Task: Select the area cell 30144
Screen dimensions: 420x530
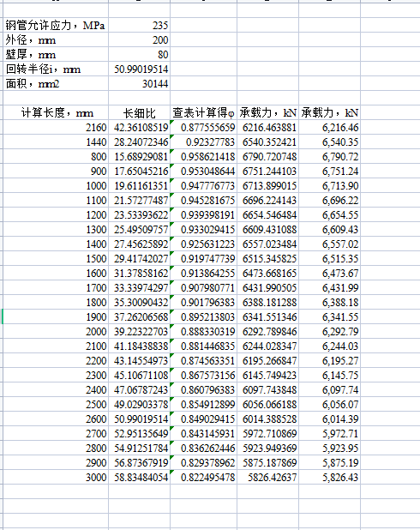Action: (x=139, y=83)
